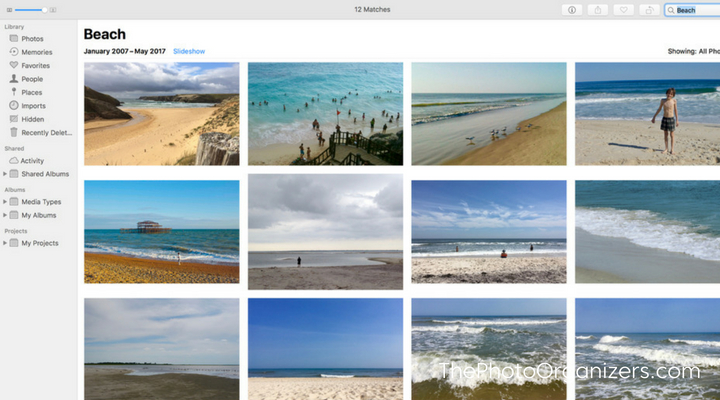This screenshot has width=720, height=400.
Task: Click the Info toolbar button
Action: click(572, 10)
